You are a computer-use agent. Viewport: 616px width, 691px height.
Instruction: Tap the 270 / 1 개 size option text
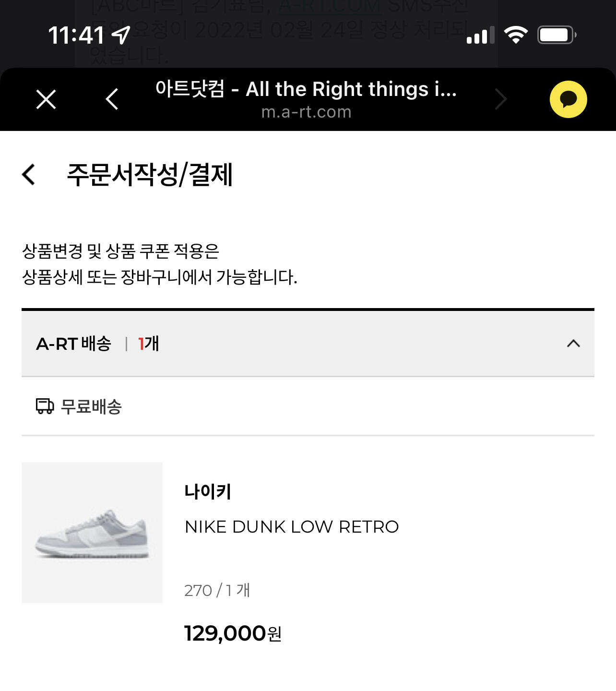[x=217, y=590]
